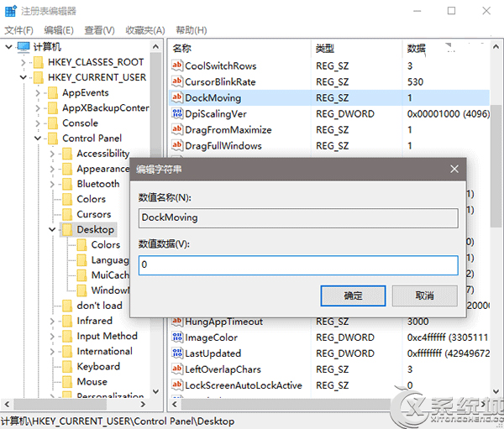Click the 0x00001000 (4096) data cell

[448, 114]
